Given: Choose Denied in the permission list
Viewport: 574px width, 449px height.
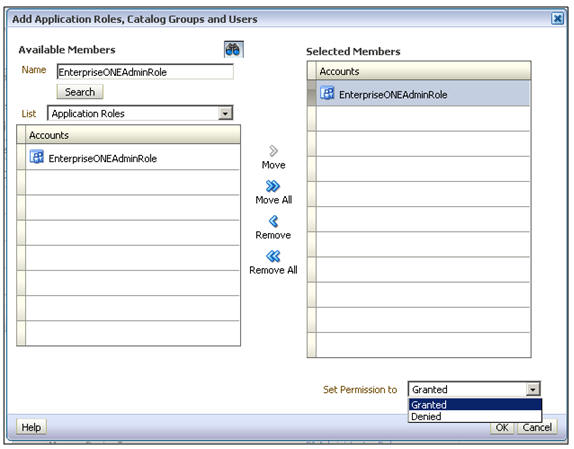Looking at the screenshot, I should coord(475,416).
